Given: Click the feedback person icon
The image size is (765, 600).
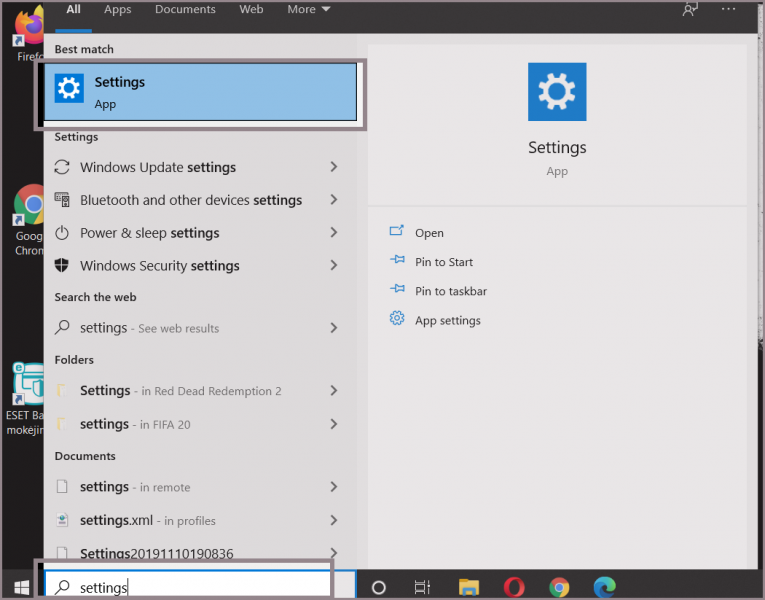Looking at the screenshot, I should [x=690, y=9].
